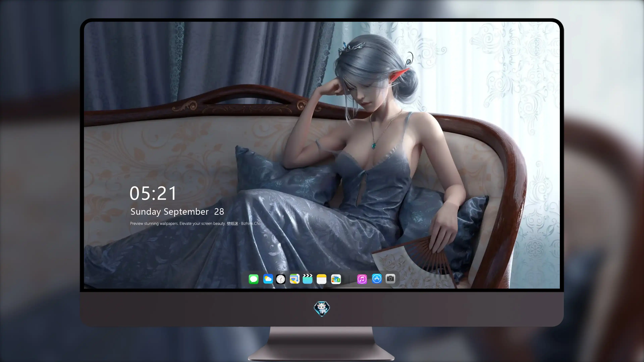Viewport: 644px width, 362px height.
Task: Click the 05:21 clock widget
Action: click(153, 193)
